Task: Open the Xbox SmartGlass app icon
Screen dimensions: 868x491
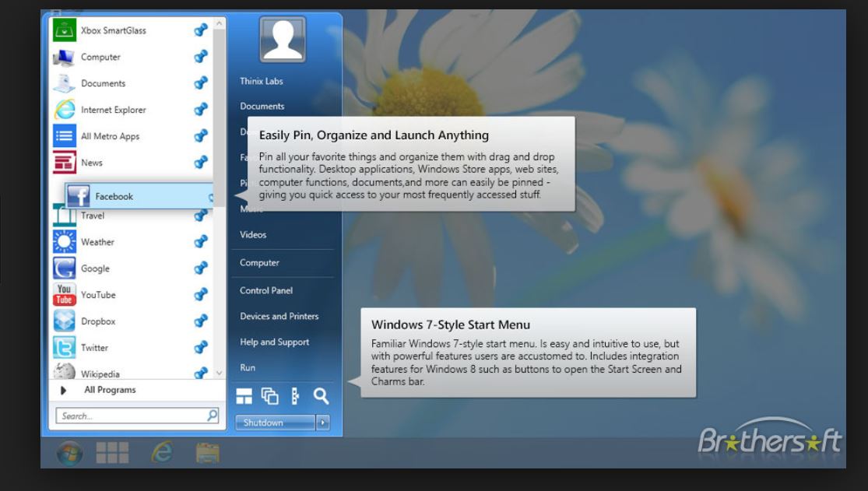Action: pos(64,30)
